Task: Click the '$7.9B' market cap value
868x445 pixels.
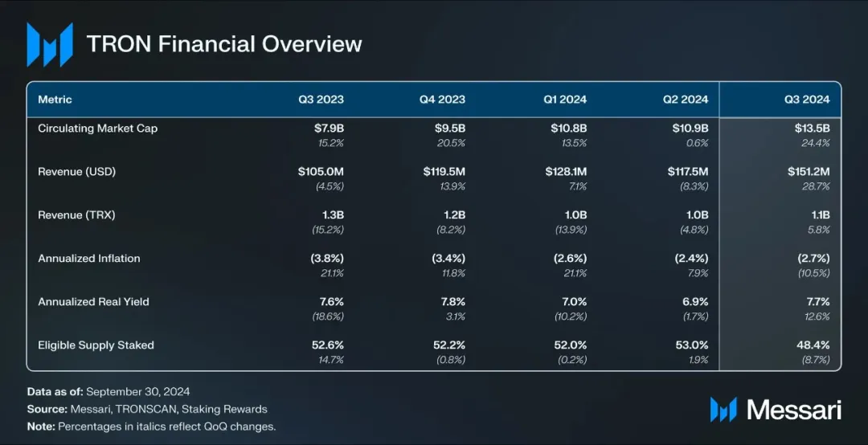Action: 329,129
